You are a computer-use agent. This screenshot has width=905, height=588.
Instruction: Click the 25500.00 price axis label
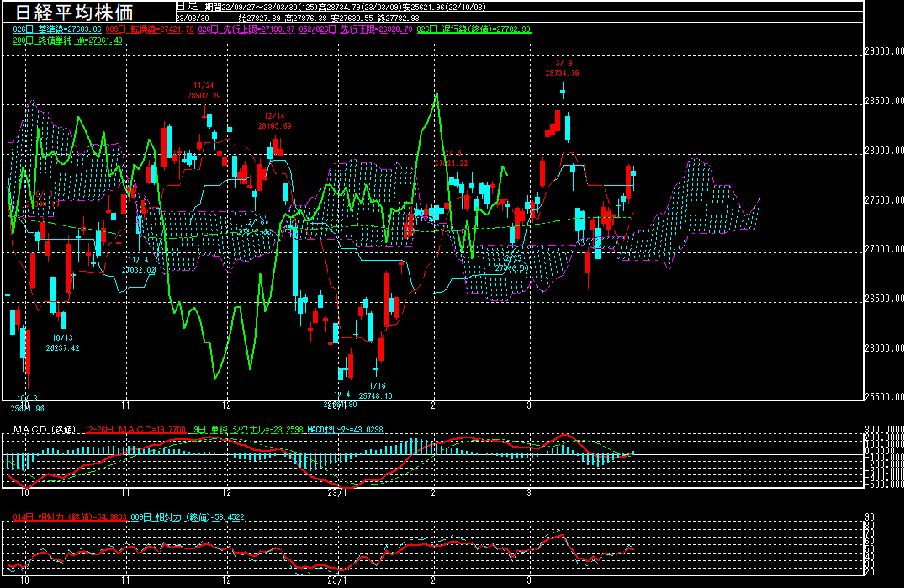885,397
